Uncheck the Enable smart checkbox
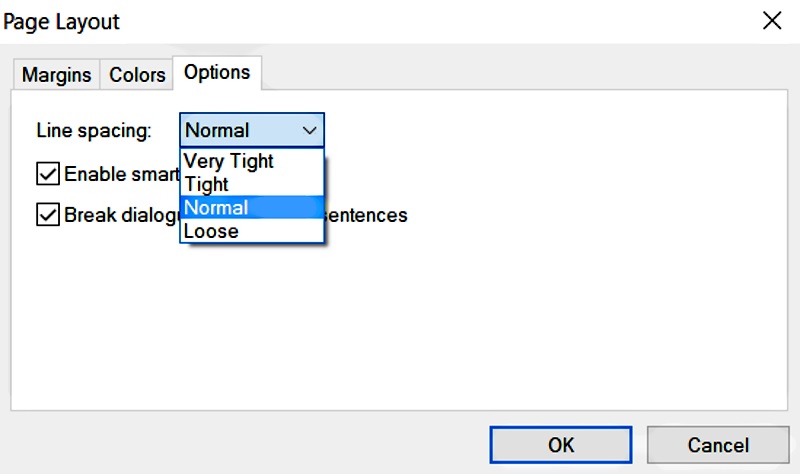800x474 pixels. click(x=47, y=174)
